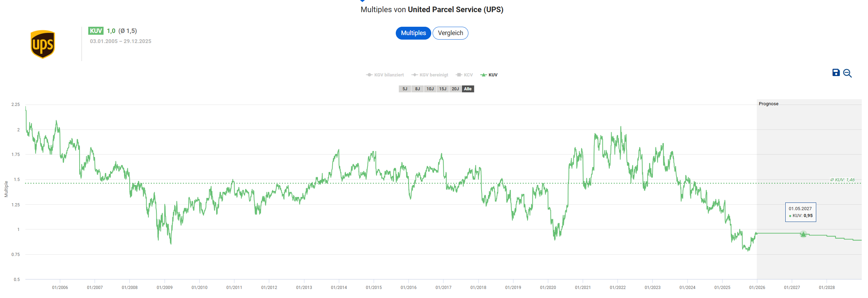Image resolution: width=868 pixels, height=298 pixels.
Task: Select the Multiples tab
Action: click(413, 33)
